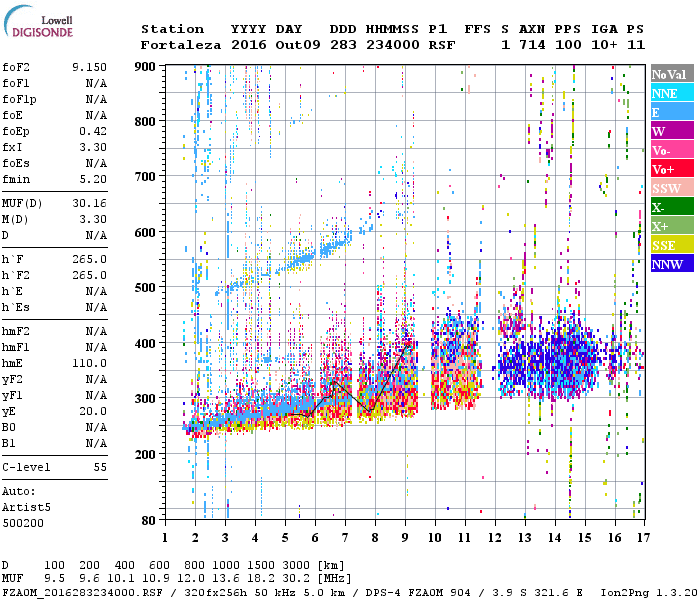Screen dimensions: 700x600
Task: Choose the X+ light green swatch
Action: pyautogui.click(x=672, y=226)
